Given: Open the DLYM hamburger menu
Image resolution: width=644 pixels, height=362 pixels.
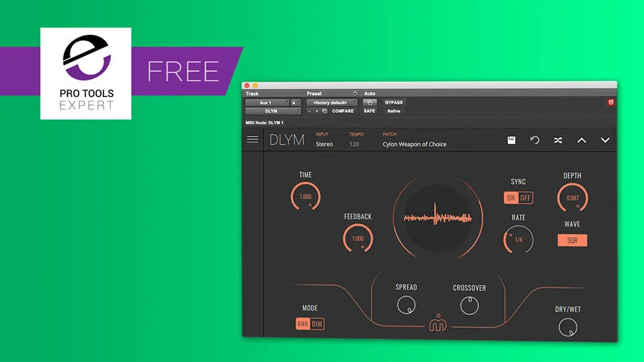Looking at the screenshot, I should pos(252,139).
